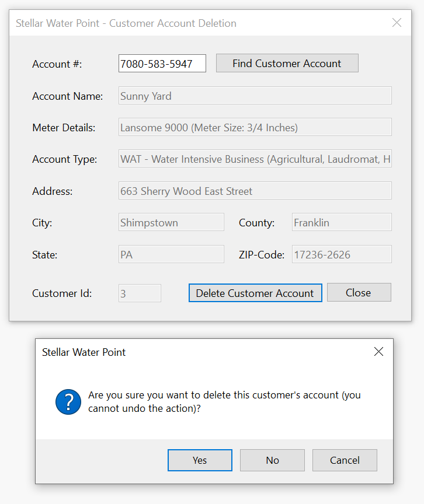Screen dimensions: 424x504
Task: Click the Meter Details field Lansome 9000
Action: pos(255,127)
